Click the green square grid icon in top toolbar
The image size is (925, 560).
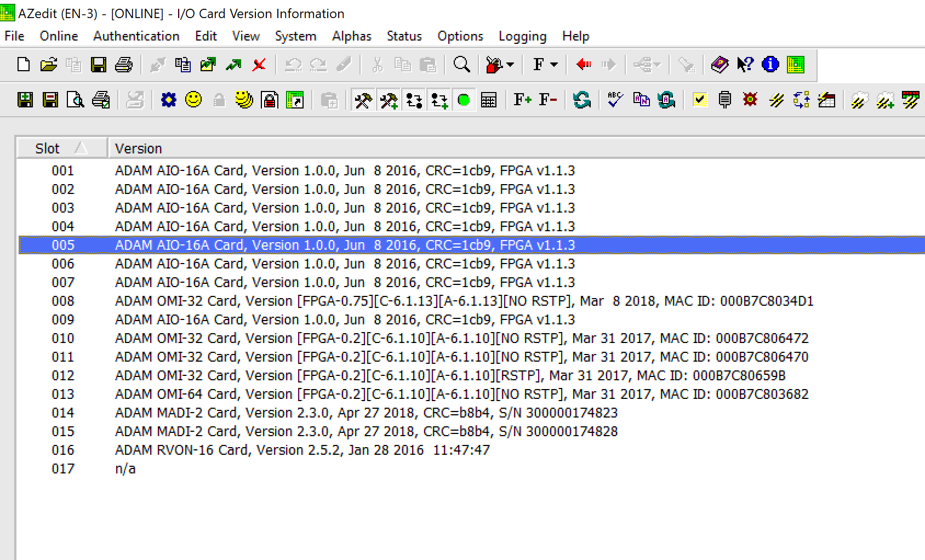point(795,65)
